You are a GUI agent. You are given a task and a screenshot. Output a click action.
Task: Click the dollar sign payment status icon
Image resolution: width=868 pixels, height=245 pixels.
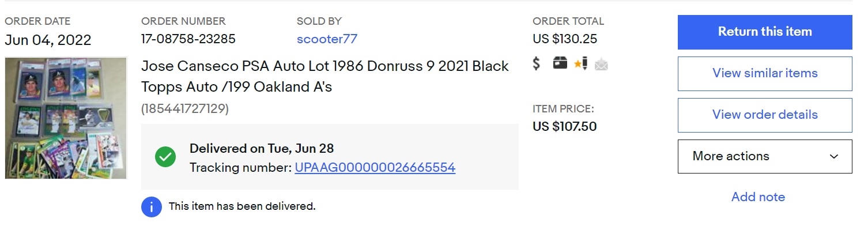[537, 64]
